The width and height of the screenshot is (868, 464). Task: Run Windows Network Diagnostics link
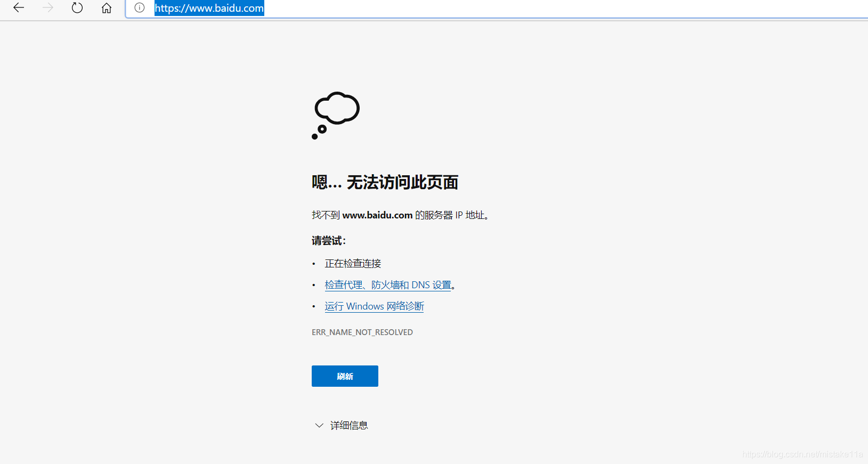tap(374, 306)
